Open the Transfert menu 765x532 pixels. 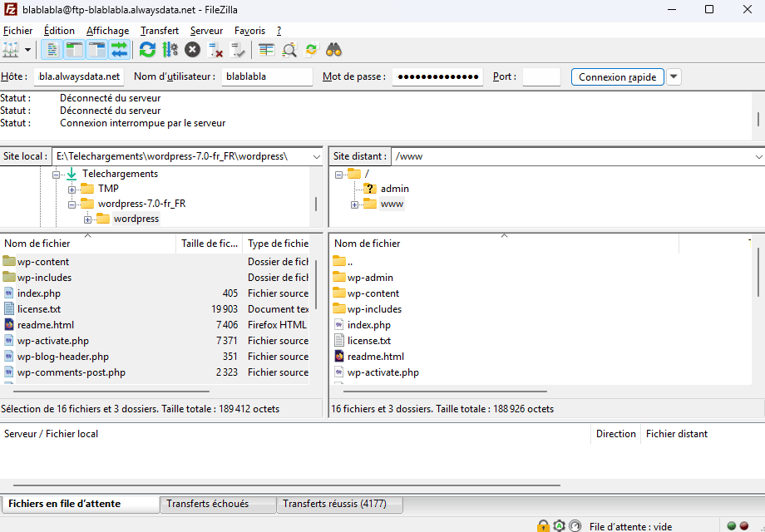160,31
